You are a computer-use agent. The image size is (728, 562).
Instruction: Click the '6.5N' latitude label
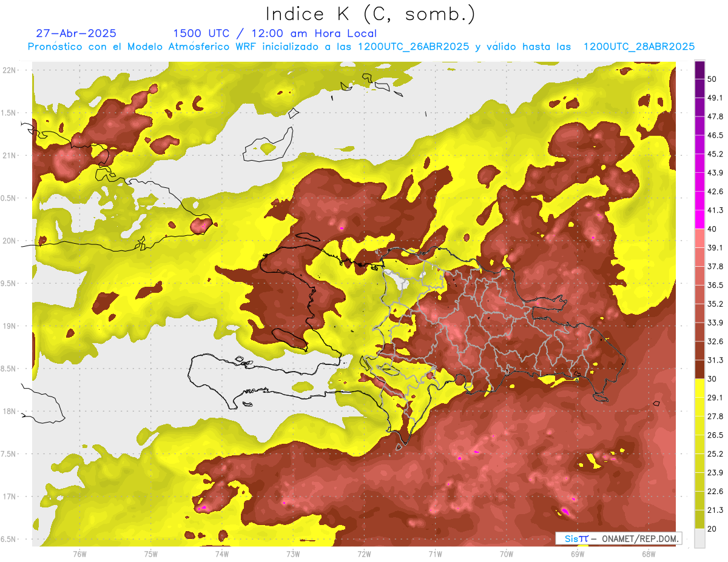[x=9, y=539]
